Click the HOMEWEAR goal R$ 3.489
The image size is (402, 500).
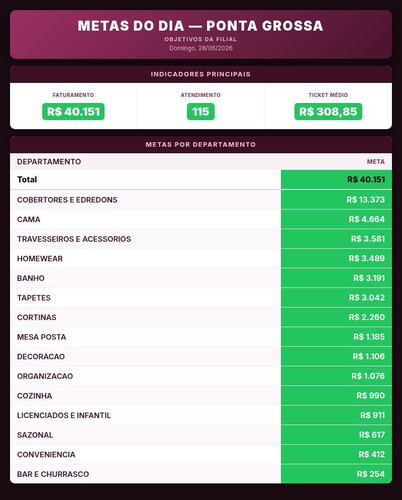pos(367,258)
